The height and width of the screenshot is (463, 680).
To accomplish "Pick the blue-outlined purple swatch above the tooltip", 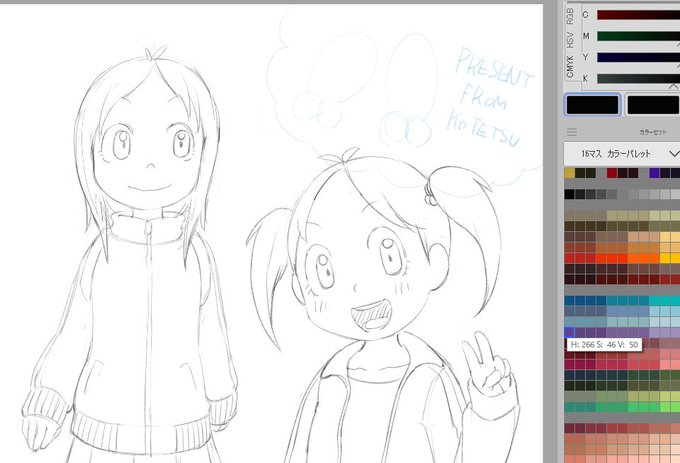I will 569,333.
